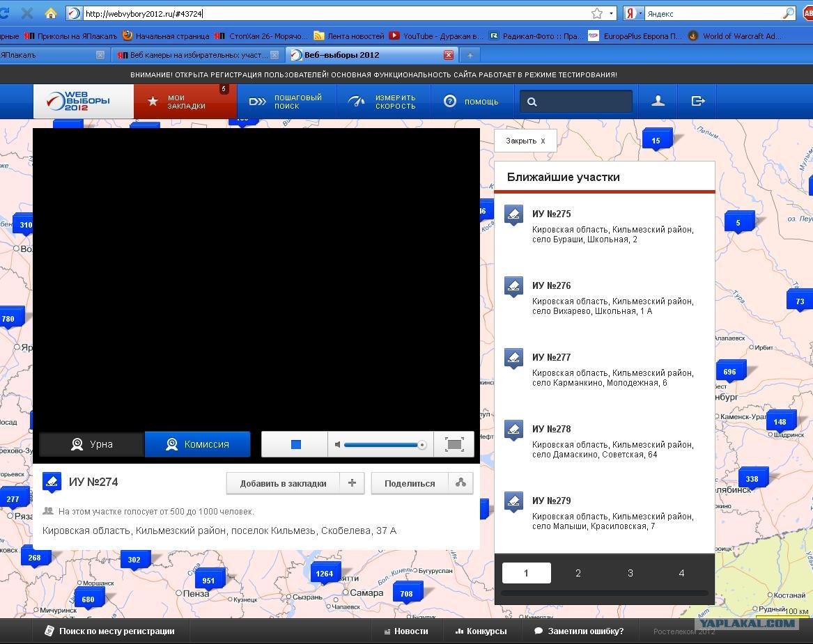This screenshot has width=813, height=644.
Task: Click the user profile icon in header
Action: pyautogui.click(x=658, y=101)
